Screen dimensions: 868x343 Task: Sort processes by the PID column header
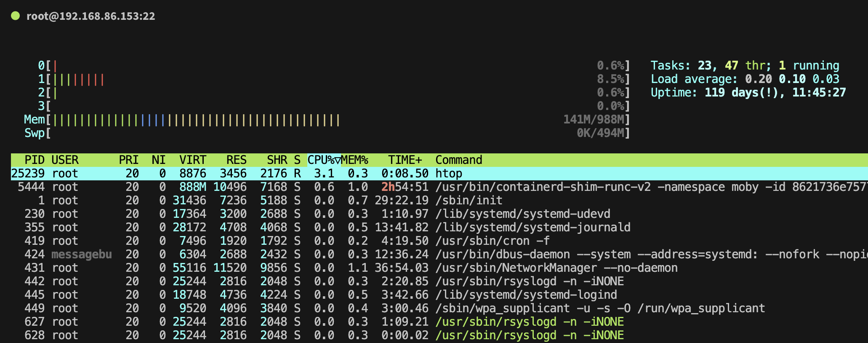point(34,160)
